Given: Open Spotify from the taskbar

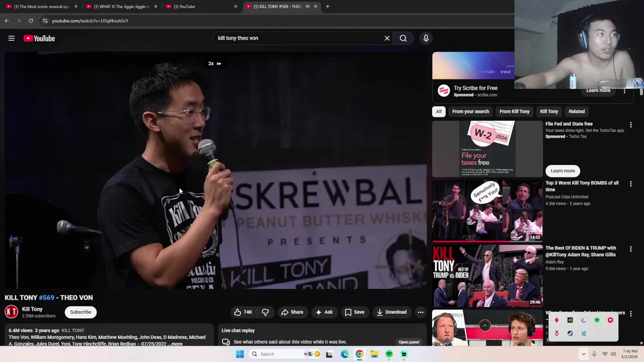Looking at the screenshot, I should pos(389,354).
